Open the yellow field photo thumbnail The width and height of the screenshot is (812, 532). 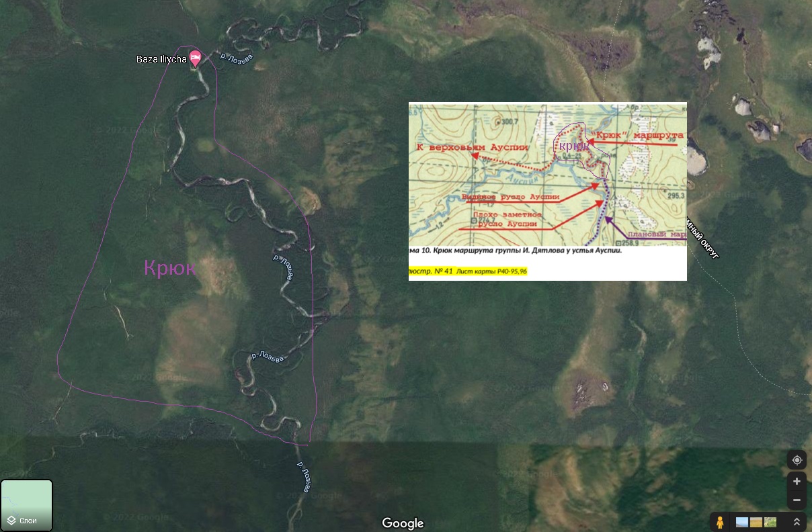(x=756, y=522)
